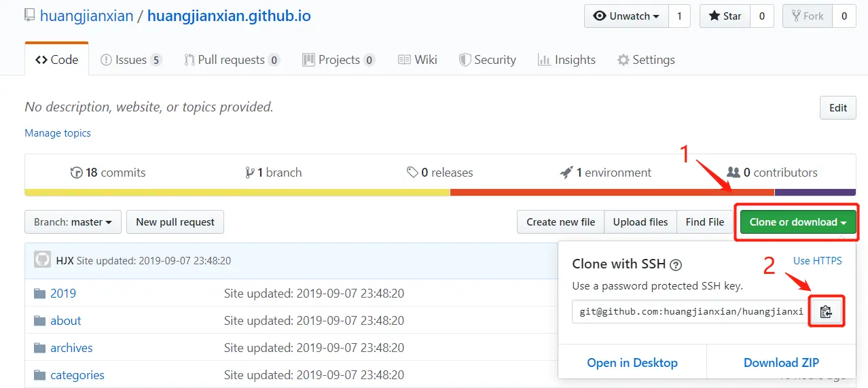This screenshot has width=868, height=388.
Task: Open the 2019 folder
Action: 63,294
